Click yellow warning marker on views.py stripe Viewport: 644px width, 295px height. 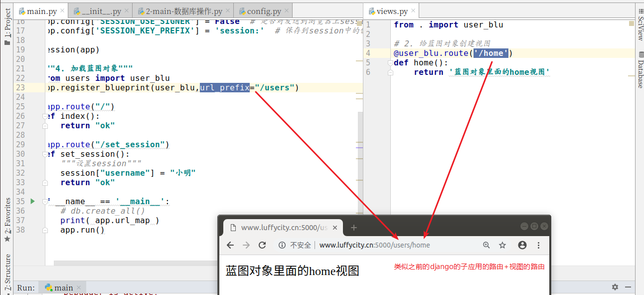631,23
